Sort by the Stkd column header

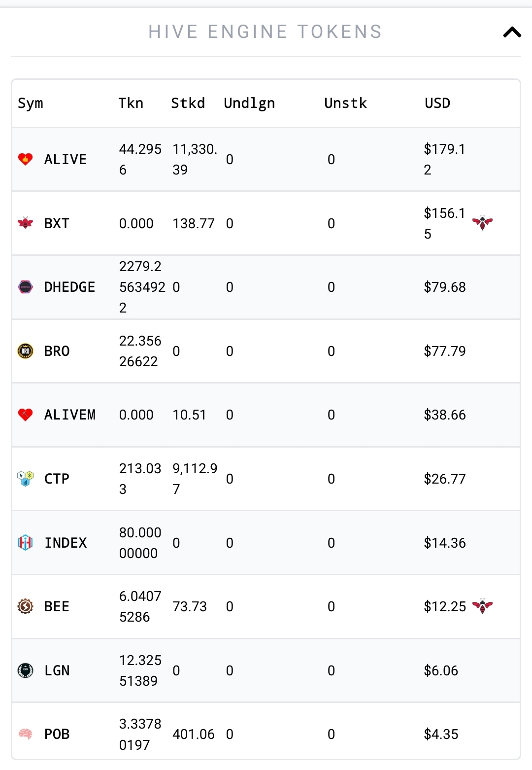point(188,103)
